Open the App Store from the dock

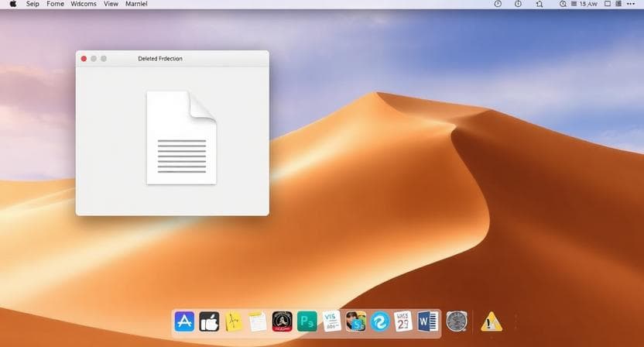pos(184,321)
